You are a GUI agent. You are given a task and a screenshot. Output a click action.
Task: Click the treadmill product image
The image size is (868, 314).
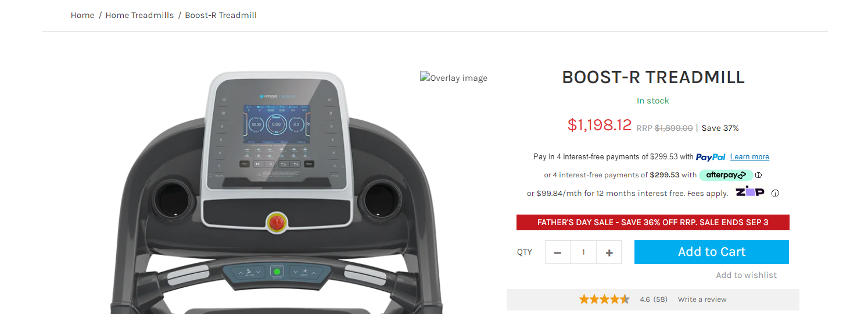pos(276,192)
